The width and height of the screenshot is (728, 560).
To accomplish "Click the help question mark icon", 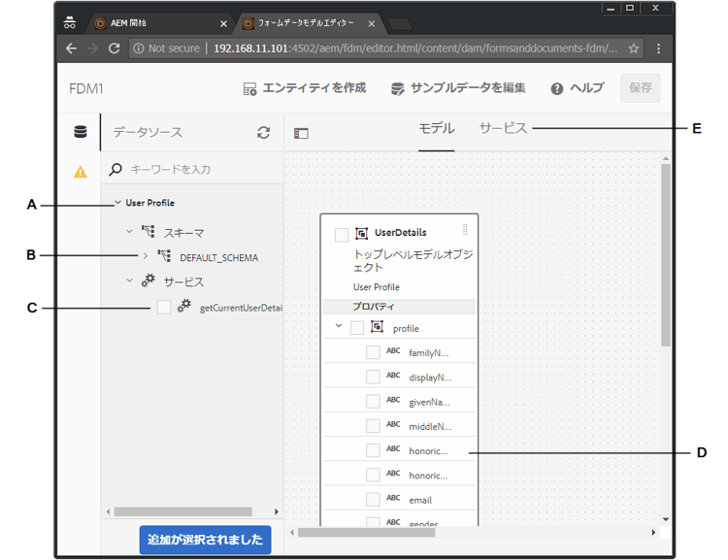I will [x=557, y=88].
